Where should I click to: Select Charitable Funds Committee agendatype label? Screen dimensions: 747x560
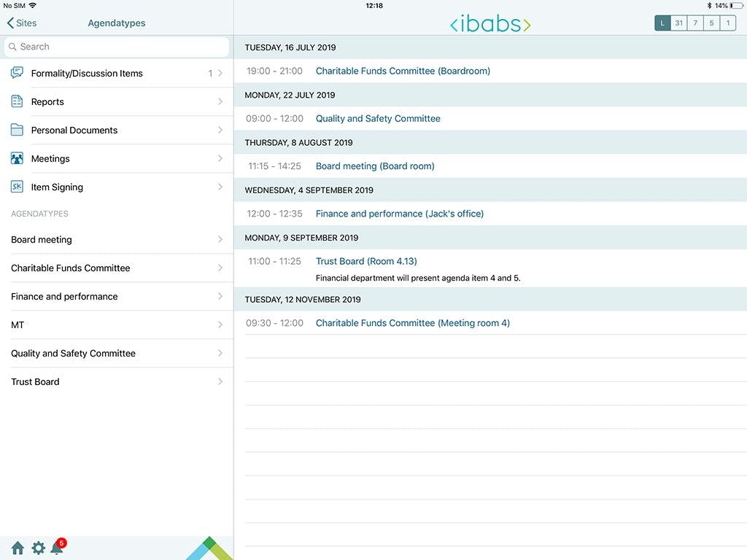pyautogui.click(x=71, y=268)
